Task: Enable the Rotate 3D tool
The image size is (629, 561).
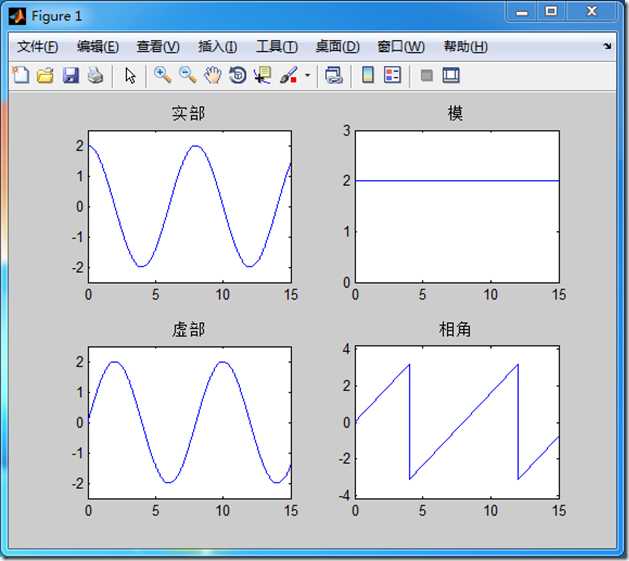Action: click(238, 75)
